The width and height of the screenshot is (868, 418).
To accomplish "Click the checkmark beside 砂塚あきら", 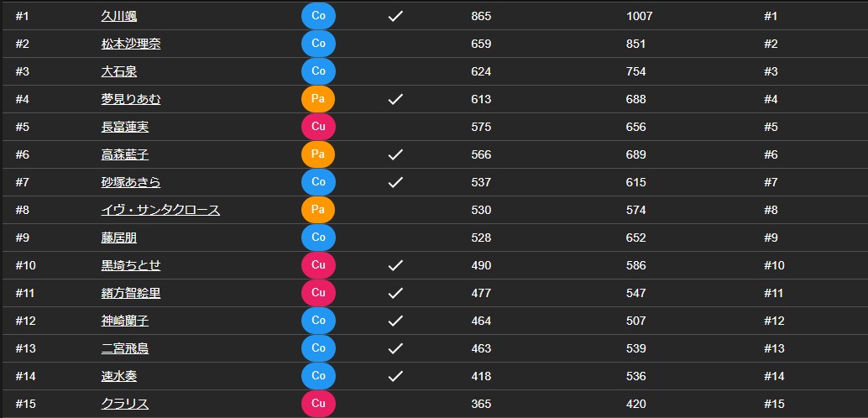I will coord(395,182).
